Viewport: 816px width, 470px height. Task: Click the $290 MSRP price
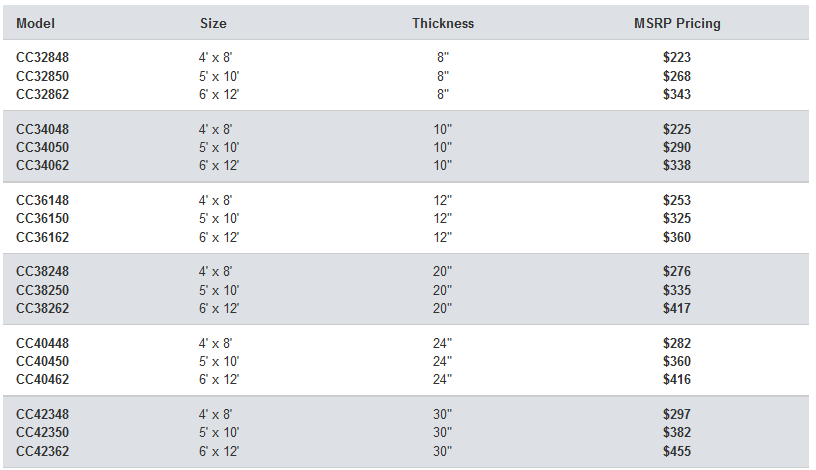pyautogui.click(x=677, y=147)
